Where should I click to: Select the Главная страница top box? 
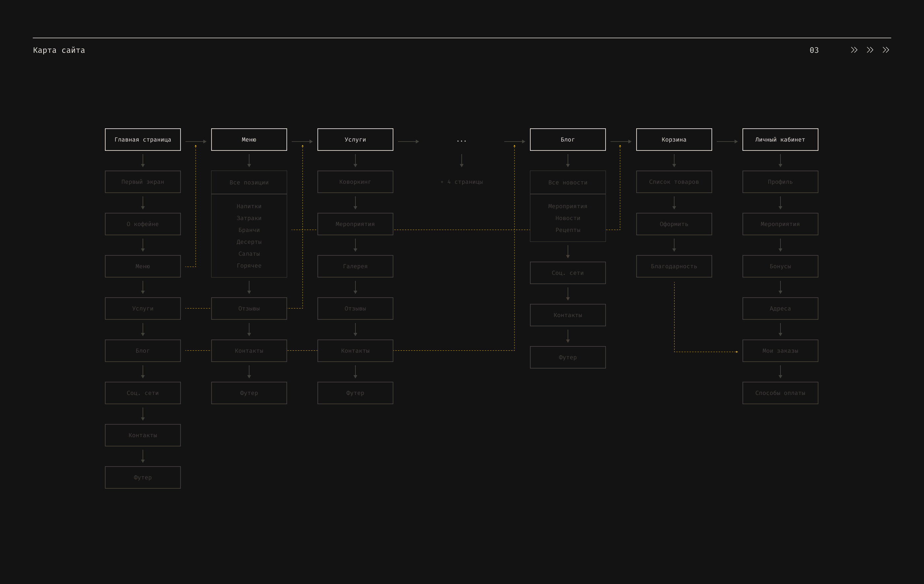(x=143, y=140)
